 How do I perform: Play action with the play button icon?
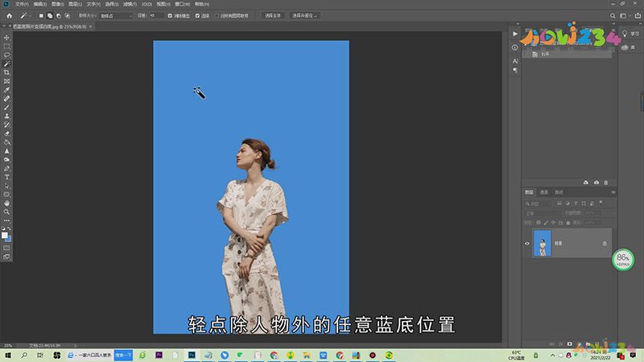(515, 34)
